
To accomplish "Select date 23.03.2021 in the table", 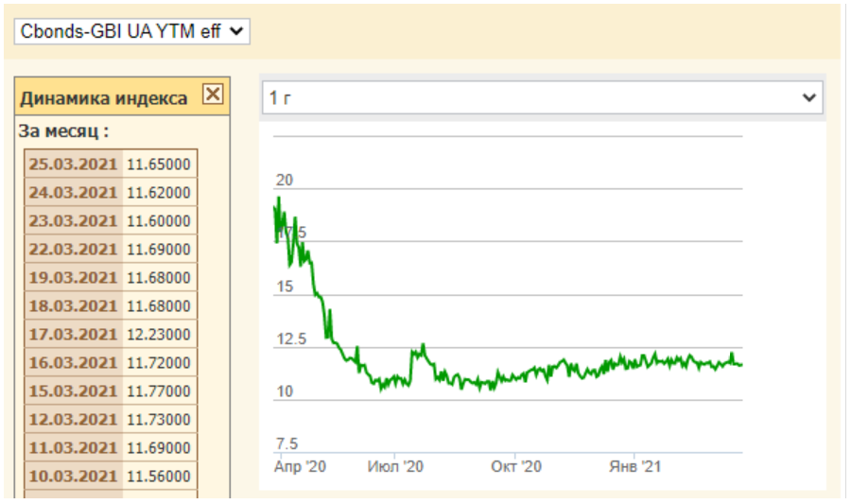I will (x=73, y=221).
